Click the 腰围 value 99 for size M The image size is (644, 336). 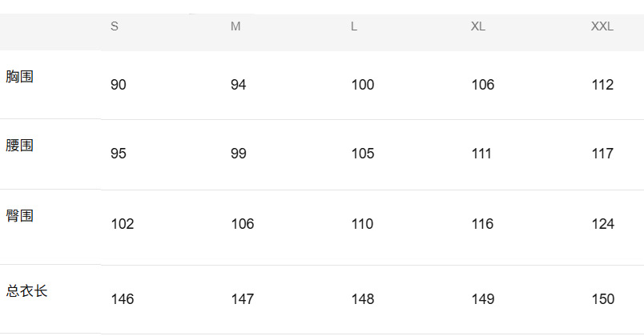click(x=239, y=154)
